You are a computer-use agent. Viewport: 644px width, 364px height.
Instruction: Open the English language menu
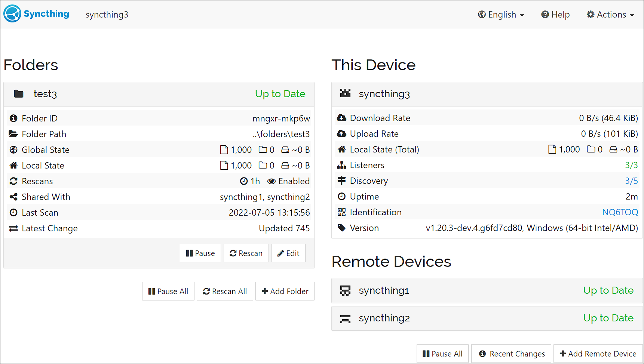pos(501,15)
